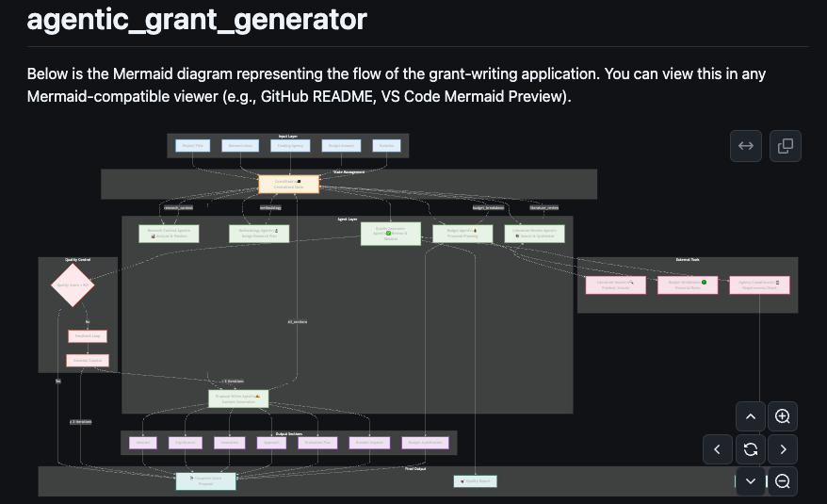827x504 pixels.
Task: Click the Broader Impacts output node
Action: (x=369, y=443)
